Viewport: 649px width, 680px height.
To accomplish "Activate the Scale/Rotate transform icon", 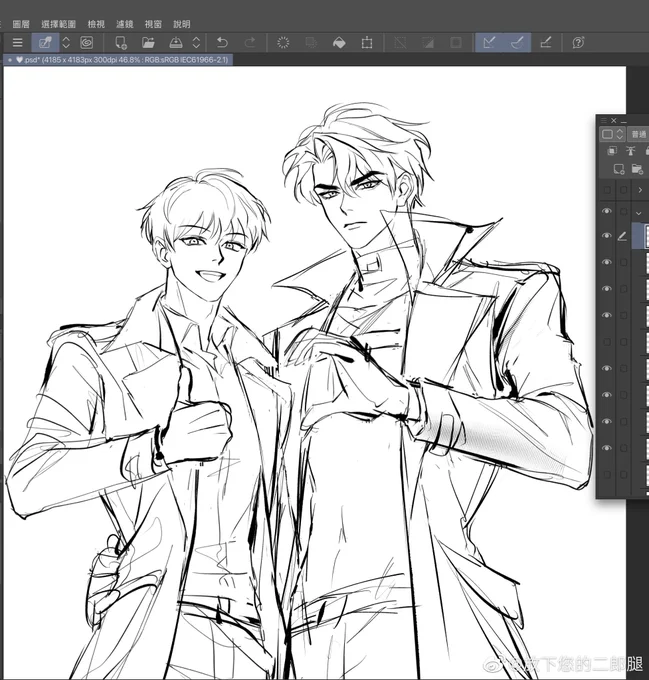I will coord(367,42).
